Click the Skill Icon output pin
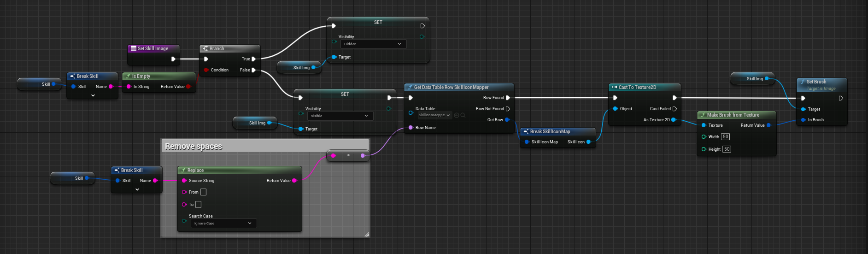This screenshot has height=254, width=868. [x=589, y=142]
